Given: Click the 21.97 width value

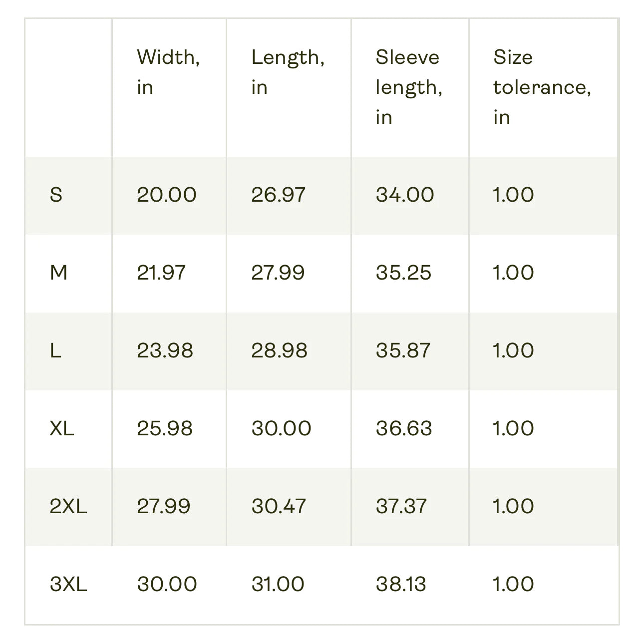Looking at the screenshot, I should click(x=161, y=273).
